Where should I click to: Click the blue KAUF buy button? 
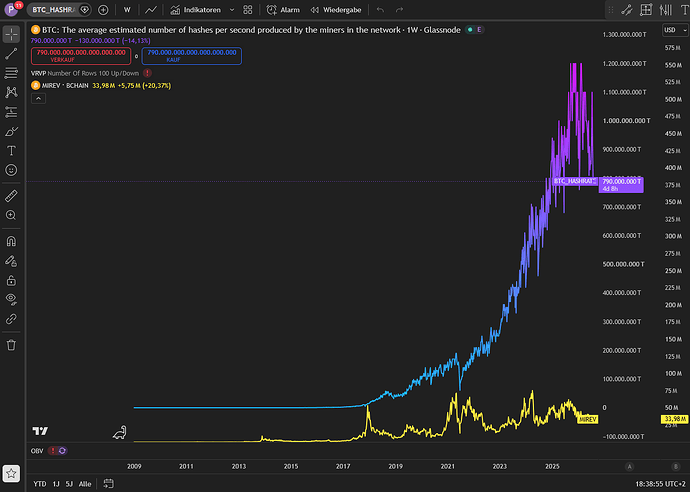(192, 56)
